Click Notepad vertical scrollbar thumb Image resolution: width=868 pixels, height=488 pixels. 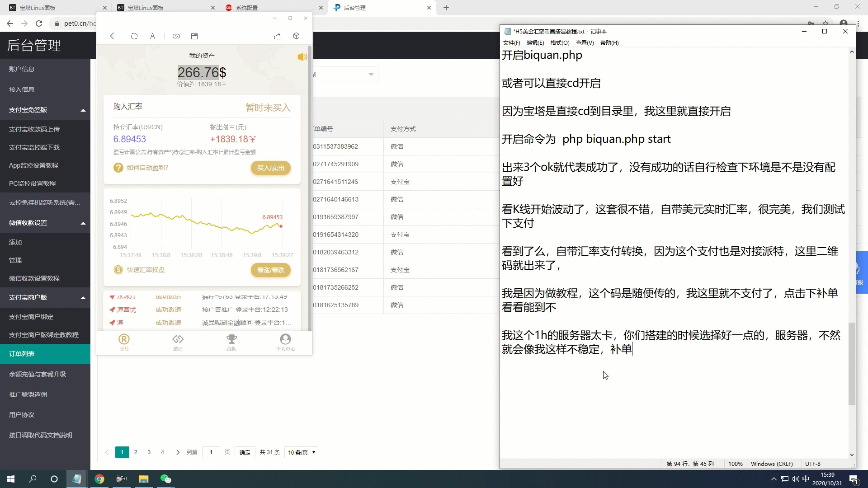[x=852, y=364]
